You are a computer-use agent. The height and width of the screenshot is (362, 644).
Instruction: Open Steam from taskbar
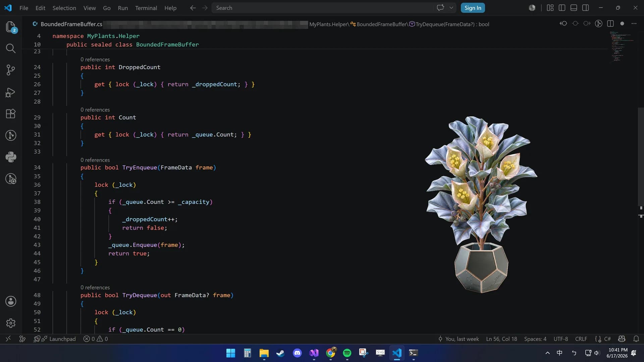280,353
